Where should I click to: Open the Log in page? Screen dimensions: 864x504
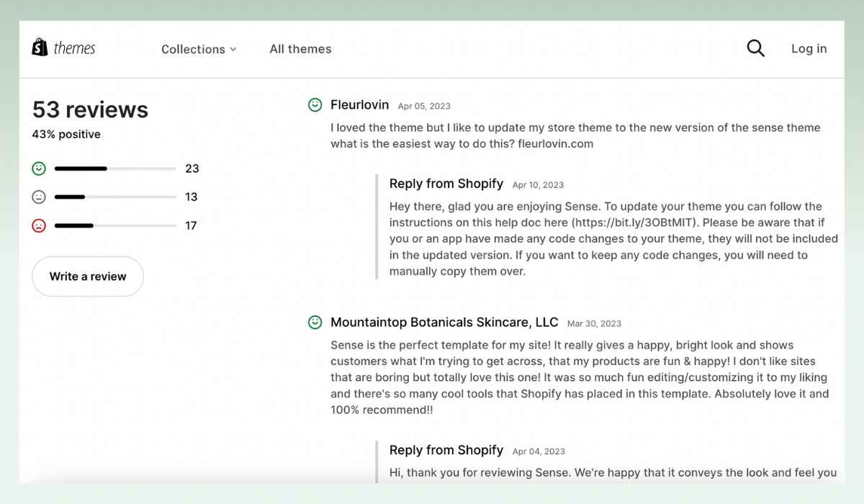[809, 49]
